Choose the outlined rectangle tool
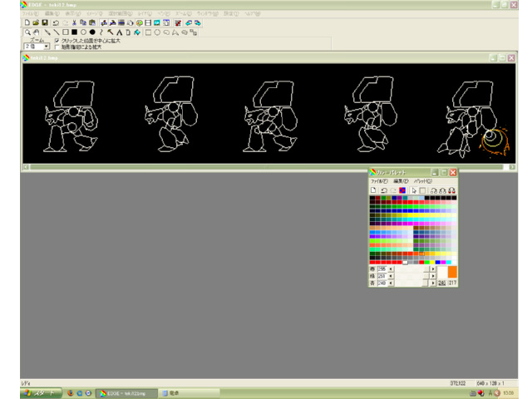The width and height of the screenshot is (532, 399). click(66, 32)
